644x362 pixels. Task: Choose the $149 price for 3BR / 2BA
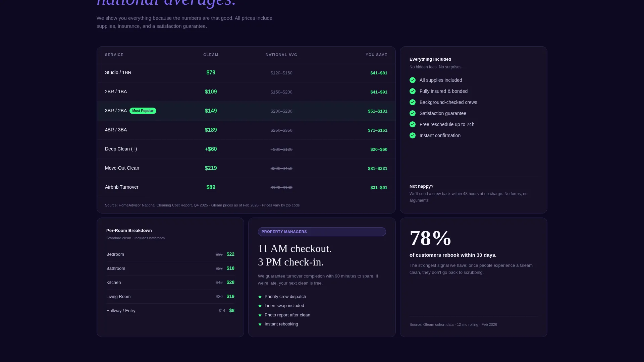pyautogui.click(x=211, y=111)
